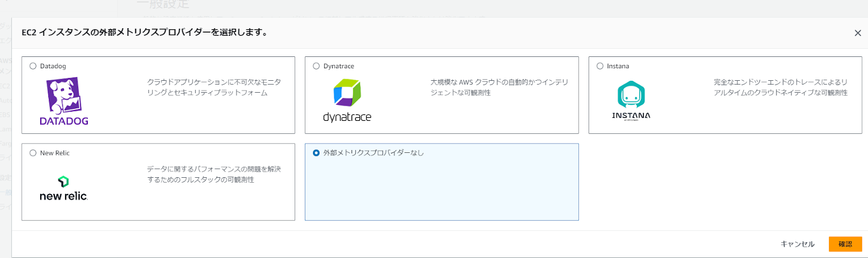Click the Datadog card label
The image size is (868, 258).
pos(53,66)
